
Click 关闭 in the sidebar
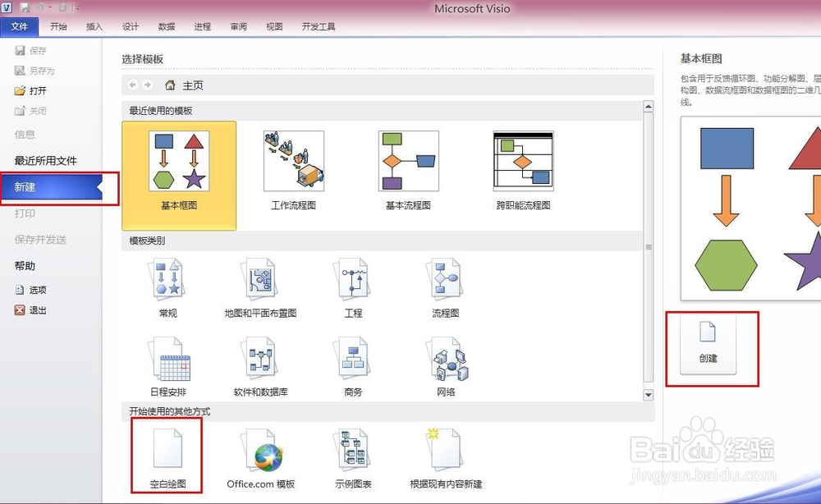[31, 111]
